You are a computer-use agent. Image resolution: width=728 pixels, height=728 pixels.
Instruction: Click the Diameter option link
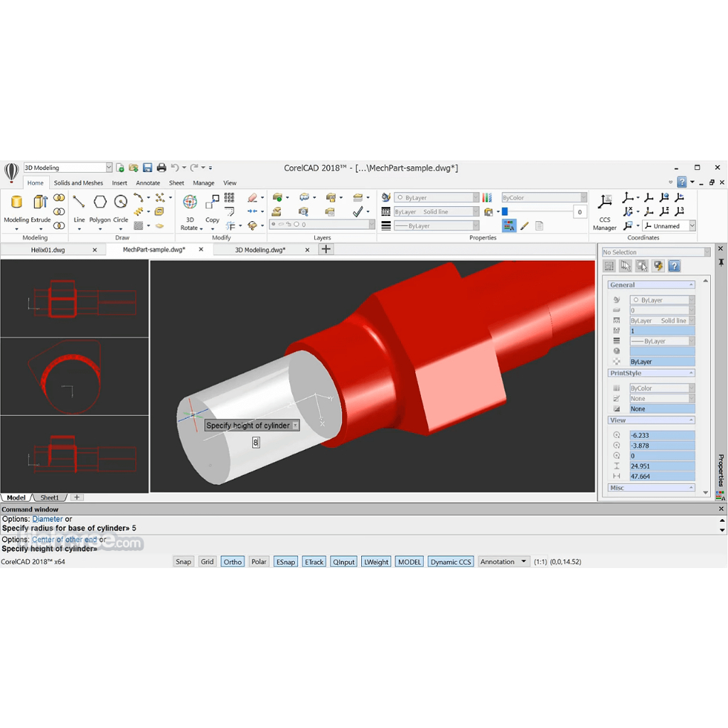(48, 519)
